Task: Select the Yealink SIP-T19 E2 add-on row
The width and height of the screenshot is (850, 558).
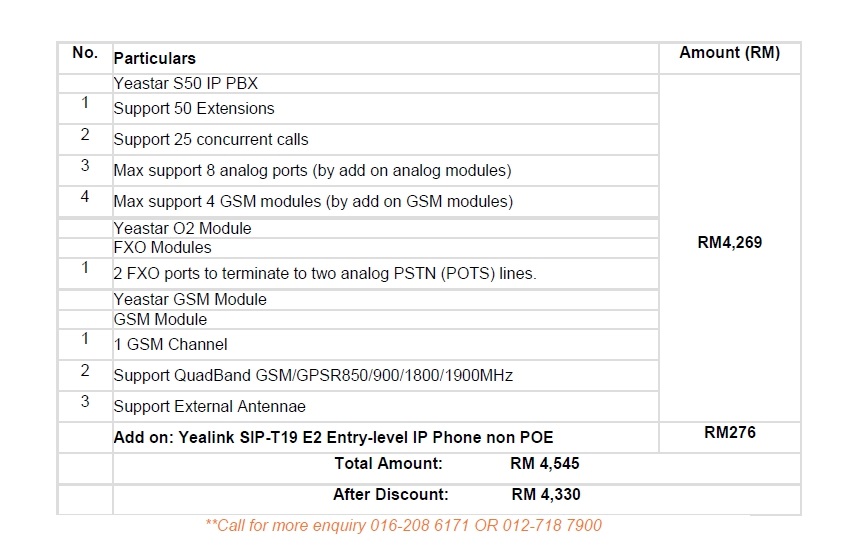Action: pyautogui.click(x=333, y=436)
